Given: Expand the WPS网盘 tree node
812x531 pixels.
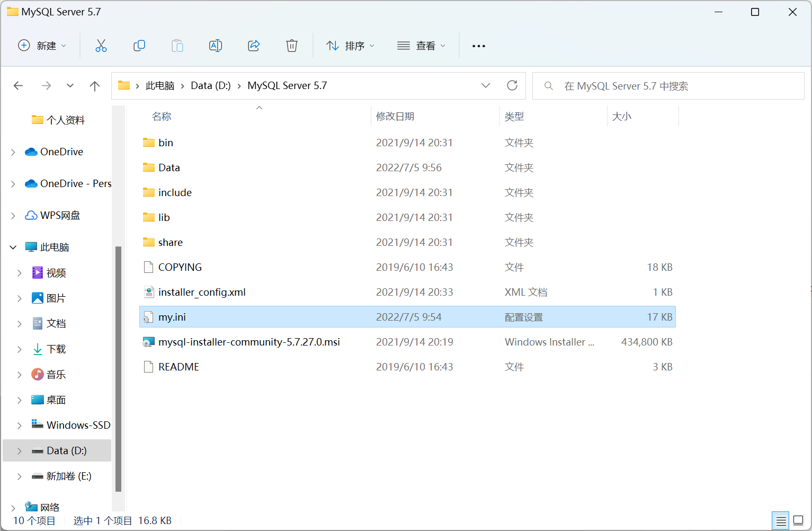Looking at the screenshot, I should (x=13, y=216).
